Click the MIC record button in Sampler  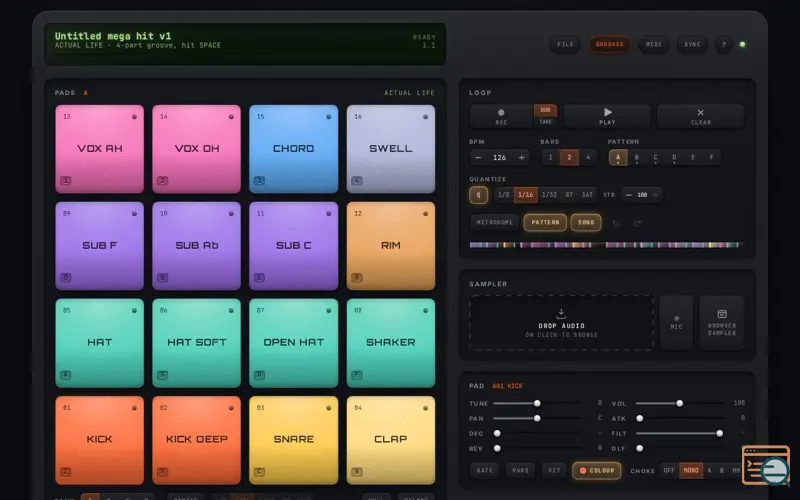[x=676, y=322]
